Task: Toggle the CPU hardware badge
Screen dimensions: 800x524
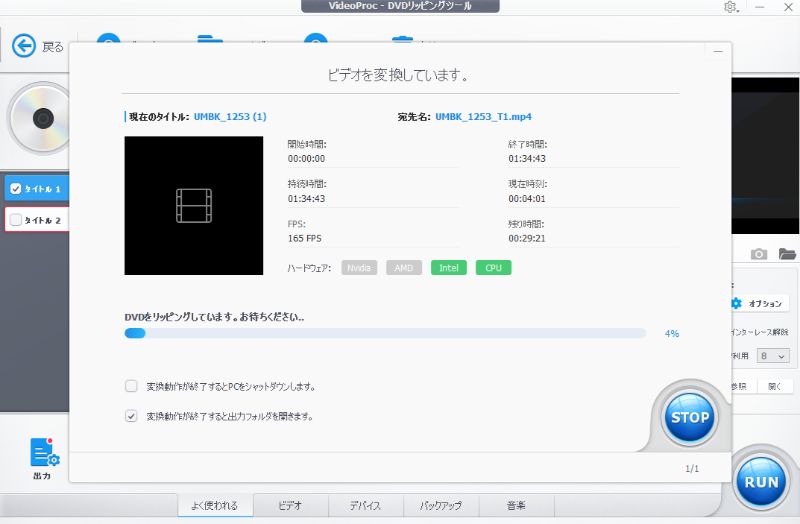Action: click(x=493, y=268)
